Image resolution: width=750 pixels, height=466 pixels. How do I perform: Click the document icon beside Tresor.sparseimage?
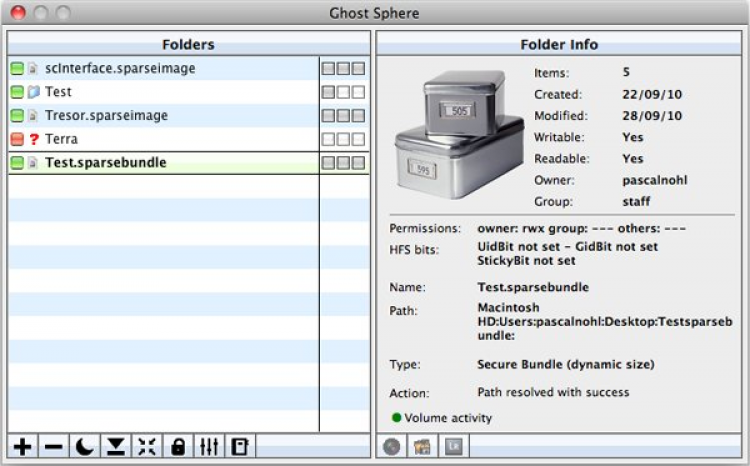pos(33,115)
